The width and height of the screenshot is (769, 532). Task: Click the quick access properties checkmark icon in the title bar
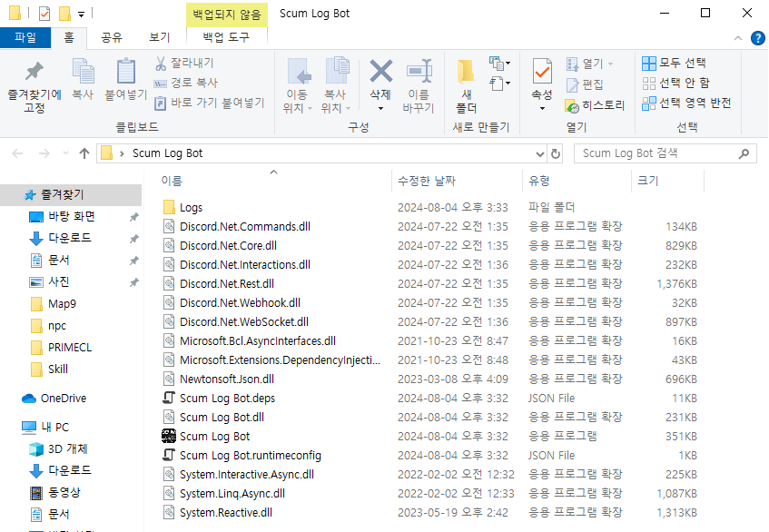(x=44, y=14)
